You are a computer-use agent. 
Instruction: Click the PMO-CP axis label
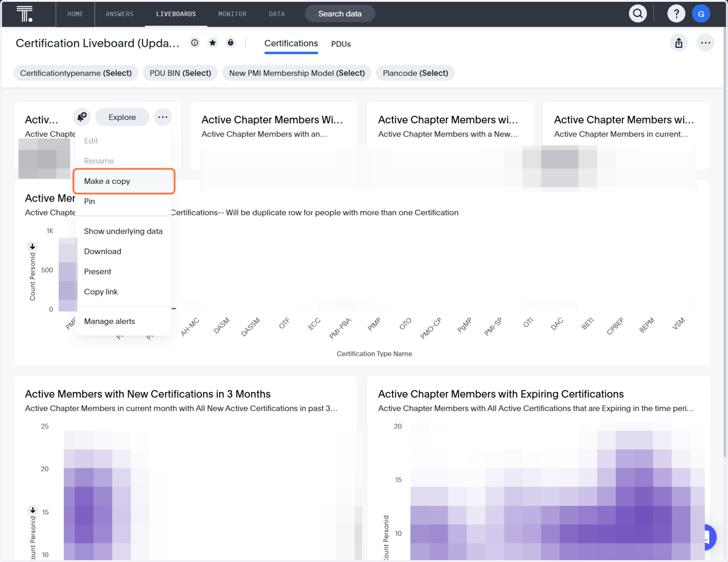(431, 327)
